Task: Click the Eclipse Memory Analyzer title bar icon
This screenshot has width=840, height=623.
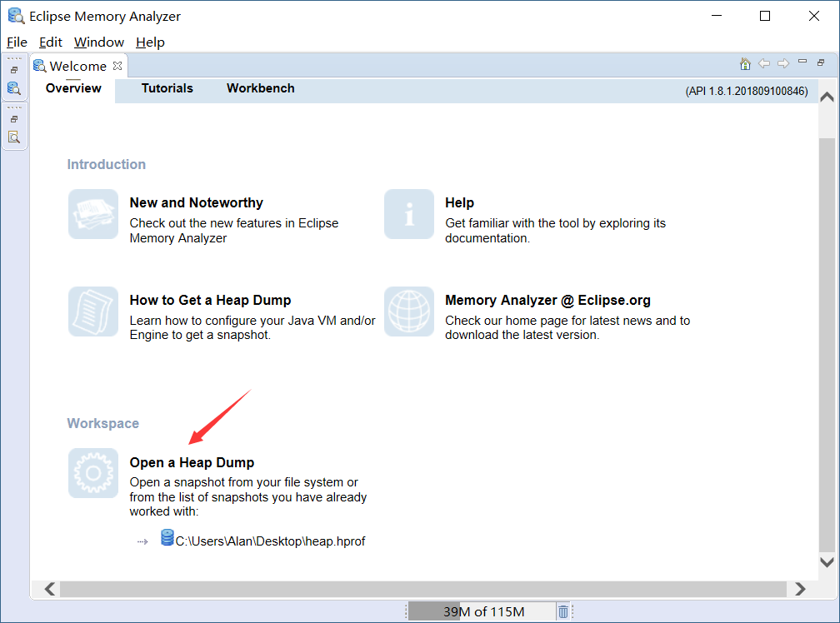Action: [x=16, y=16]
